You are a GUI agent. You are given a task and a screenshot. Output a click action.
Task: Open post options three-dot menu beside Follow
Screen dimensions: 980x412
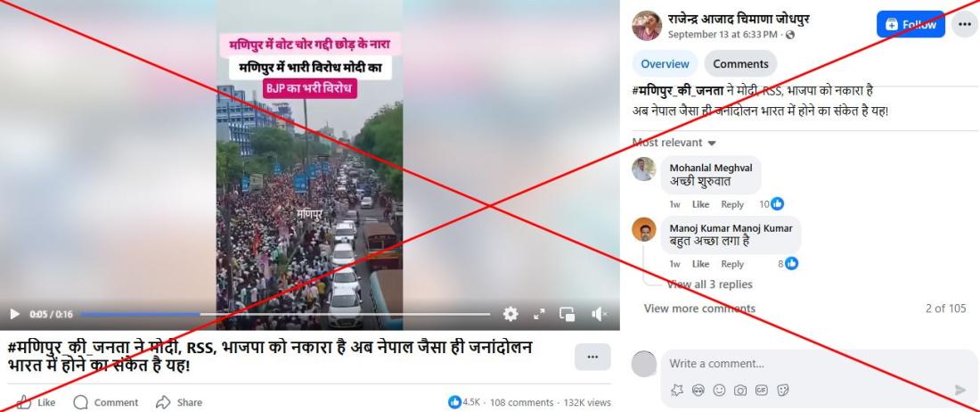[965, 24]
